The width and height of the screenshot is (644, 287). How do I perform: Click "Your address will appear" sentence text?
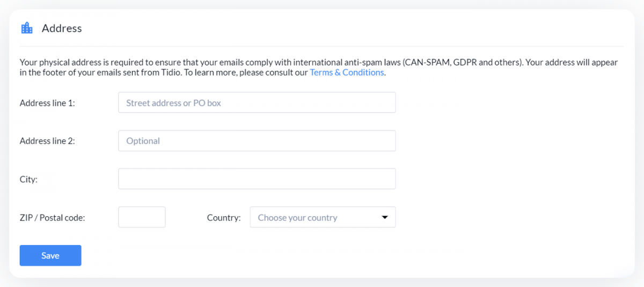click(572, 62)
